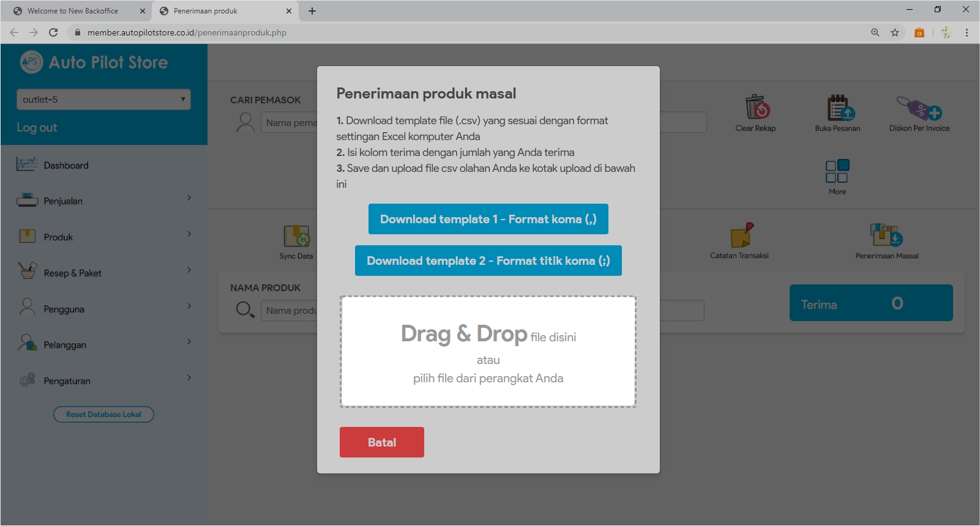Download template 1 comma format
The image size is (980, 526).
[488, 219]
